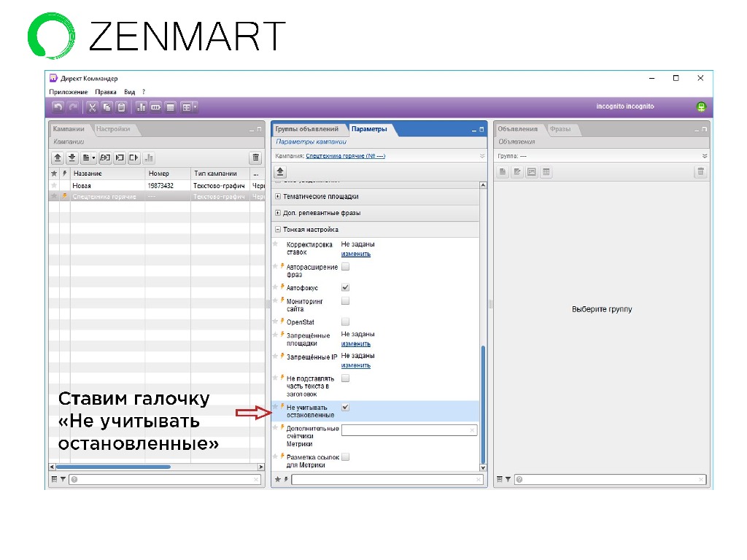Screen dimensions: 747x560
Task: Open the Приложение menu
Action: coord(68,92)
